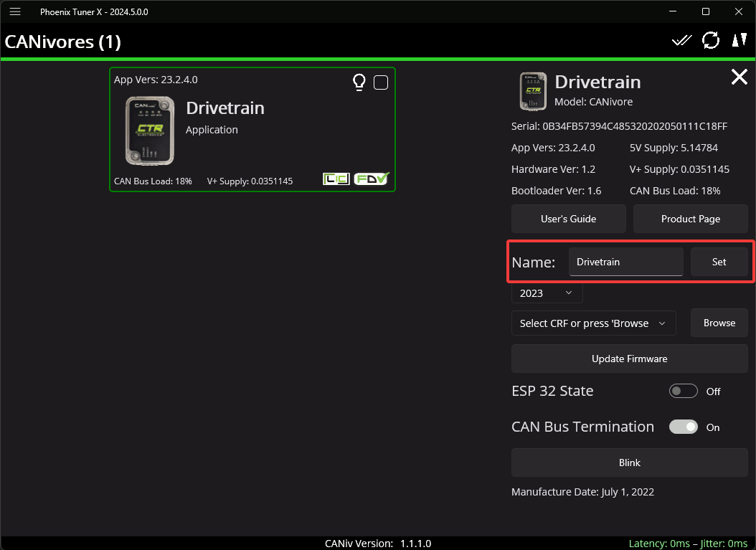
Task: Open the Product Page
Action: pos(691,219)
